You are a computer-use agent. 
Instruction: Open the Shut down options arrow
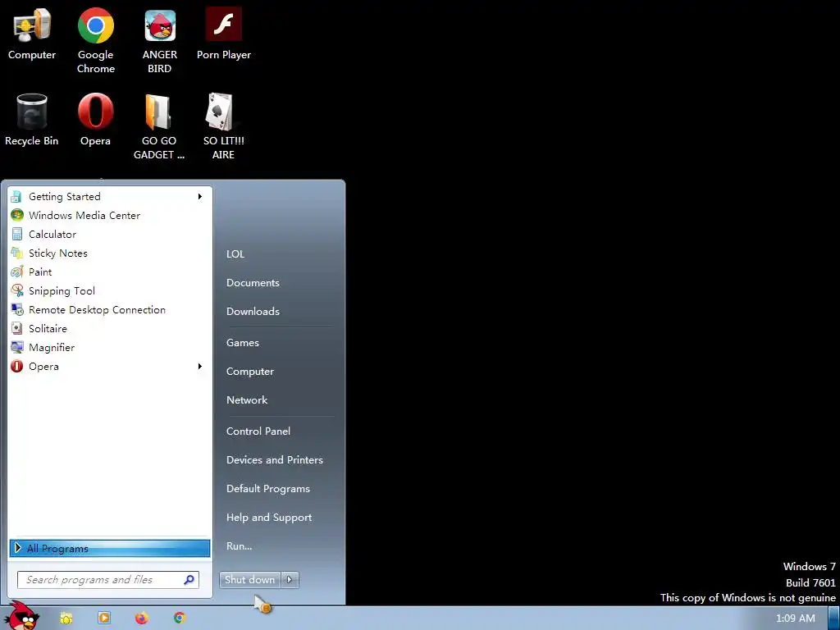290,580
